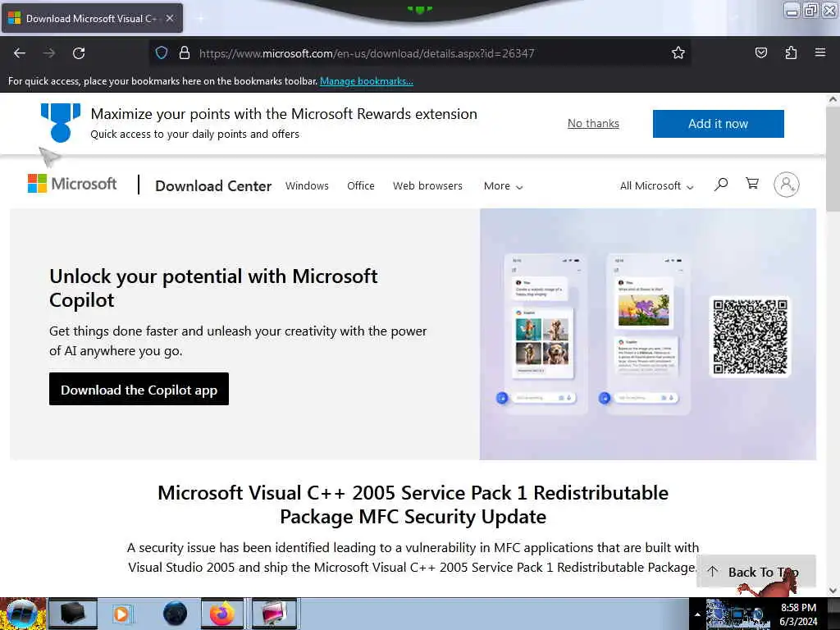This screenshot has height=630, width=840.
Task: Select the Download Microsoft Visual C++ tab
Action: [92, 18]
